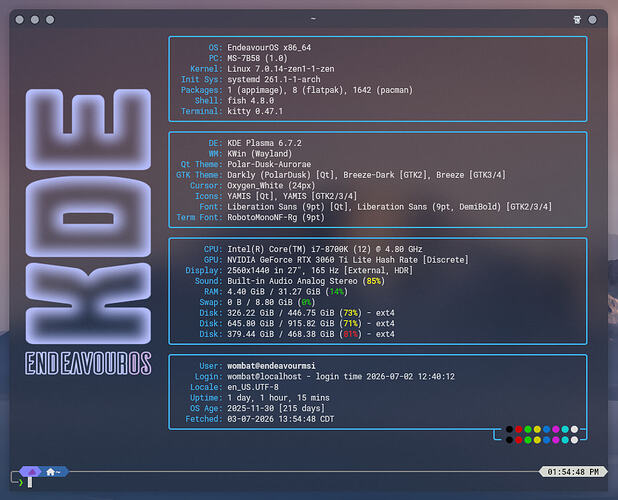Click the 'Uptime:' label
Image resolution: width=618 pixels, height=500 pixels.
point(206,398)
